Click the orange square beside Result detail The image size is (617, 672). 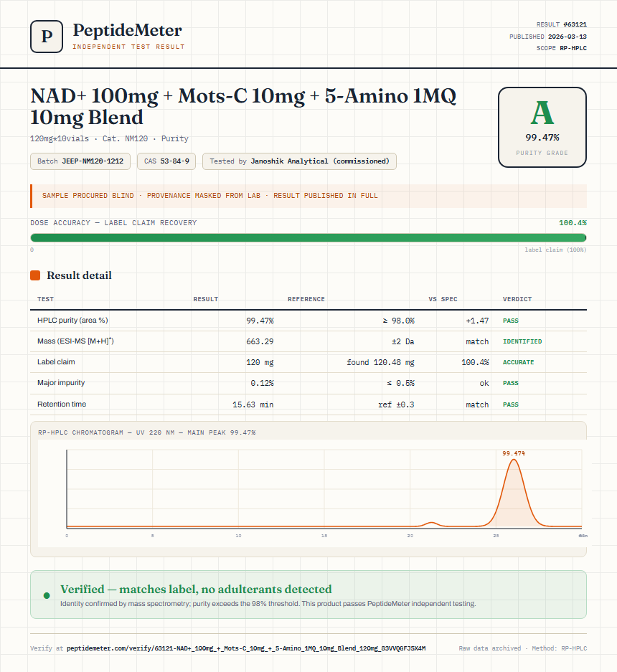coord(35,275)
